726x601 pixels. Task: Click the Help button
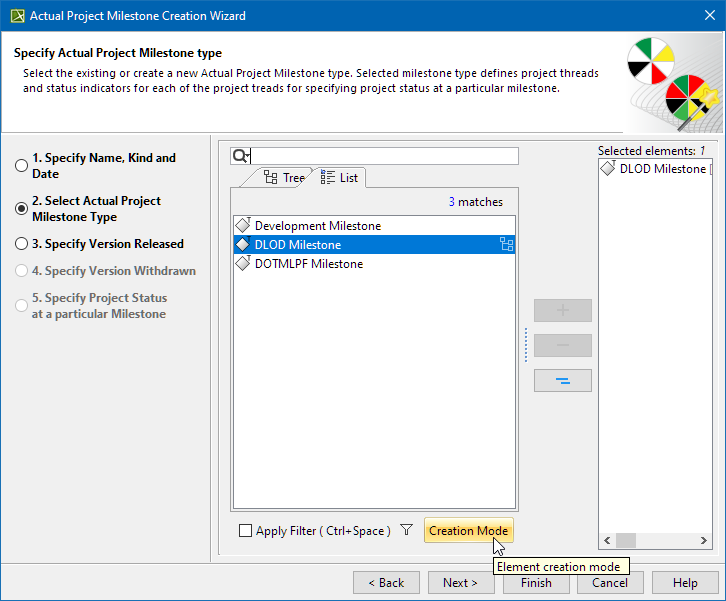pos(685,582)
